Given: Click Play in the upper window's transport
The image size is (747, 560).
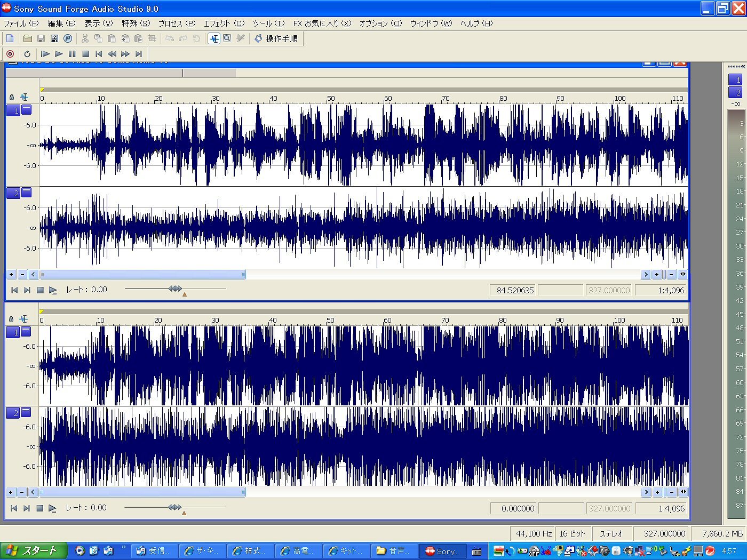Looking at the screenshot, I should coord(53,290).
